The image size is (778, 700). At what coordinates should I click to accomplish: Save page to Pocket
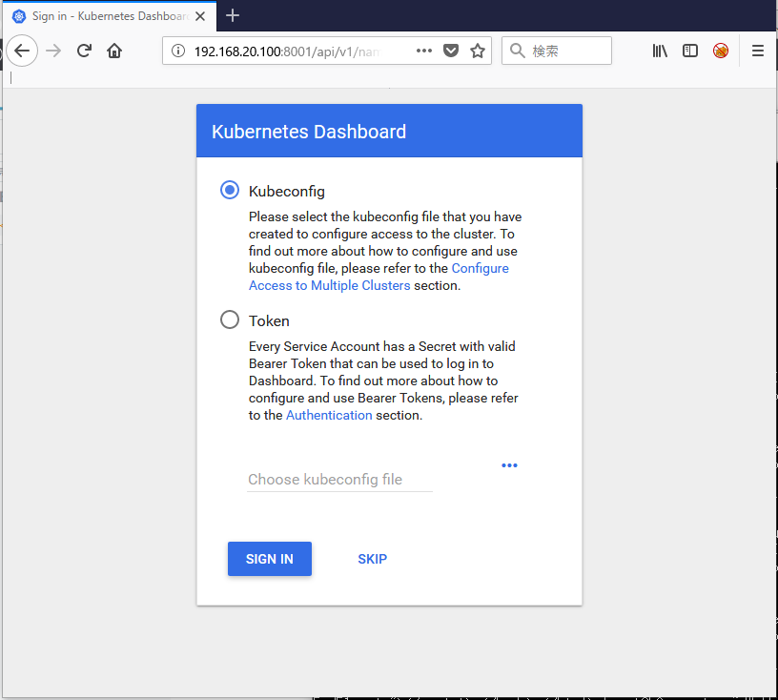pos(451,51)
